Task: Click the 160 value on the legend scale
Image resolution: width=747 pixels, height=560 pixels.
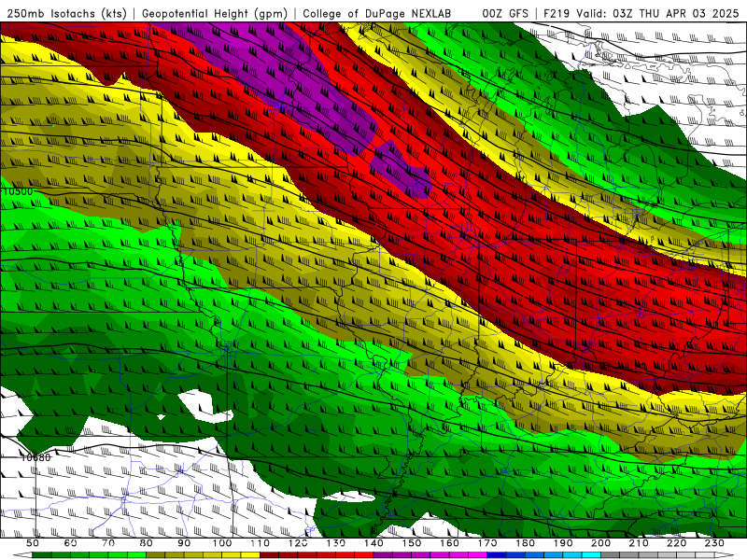Action: click(450, 543)
